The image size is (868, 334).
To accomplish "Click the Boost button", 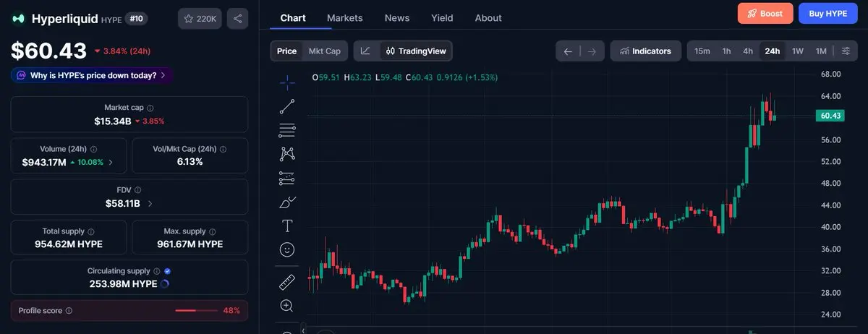I will pos(765,14).
